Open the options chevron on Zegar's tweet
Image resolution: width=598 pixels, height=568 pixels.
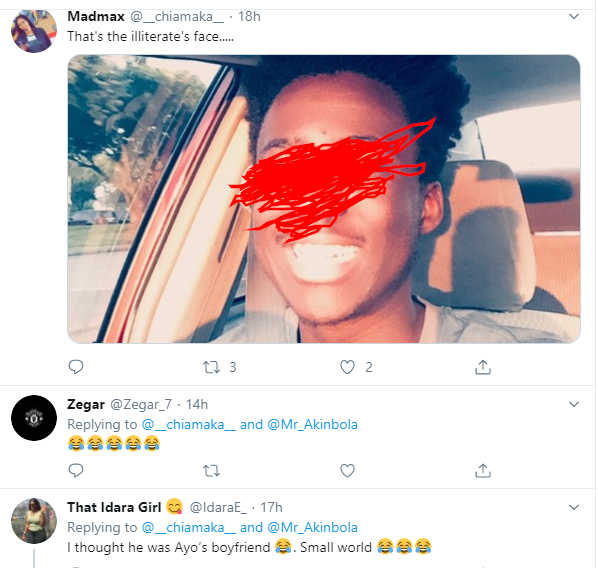[574, 404]
